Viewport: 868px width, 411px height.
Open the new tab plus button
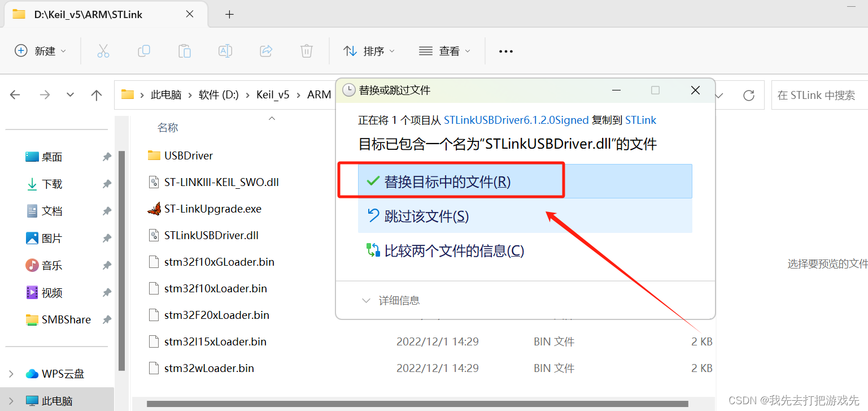coord(229,15)
